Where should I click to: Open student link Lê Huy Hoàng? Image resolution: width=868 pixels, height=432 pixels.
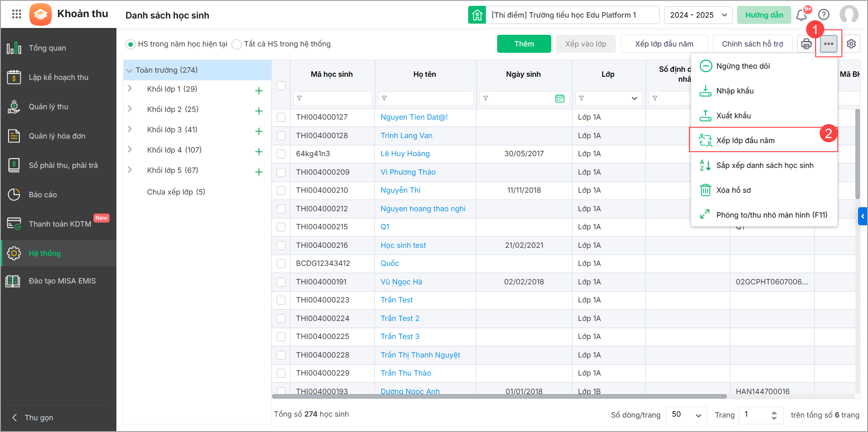[405, 153]
